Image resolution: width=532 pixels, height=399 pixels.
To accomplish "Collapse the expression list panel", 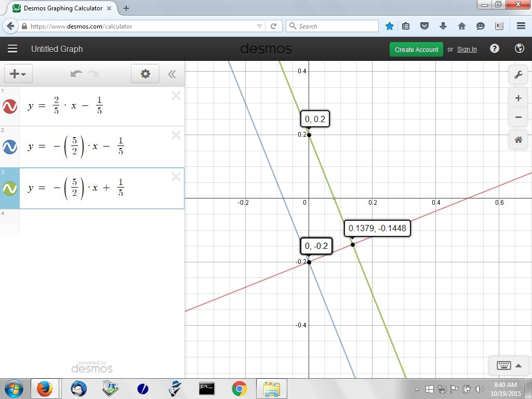I will click(172, 74).
